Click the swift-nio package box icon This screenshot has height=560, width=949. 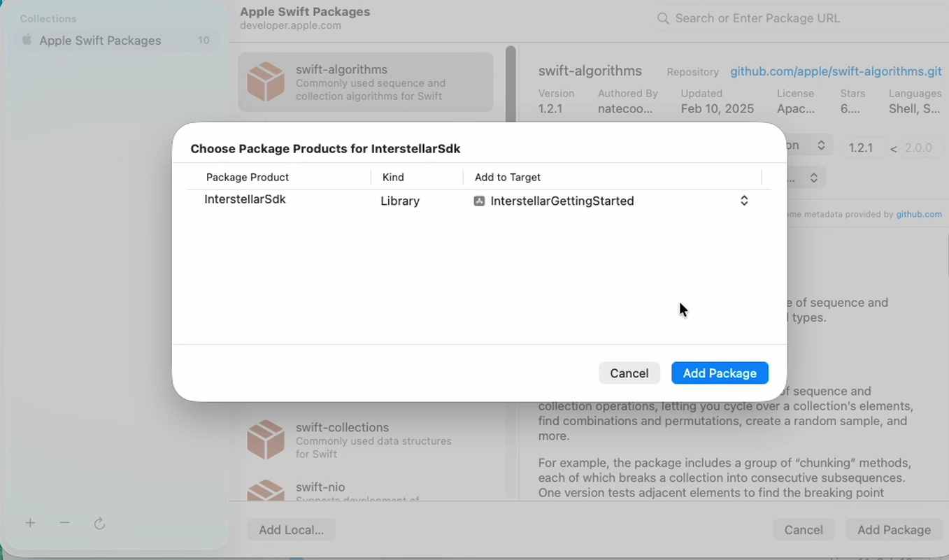[266, 490]
